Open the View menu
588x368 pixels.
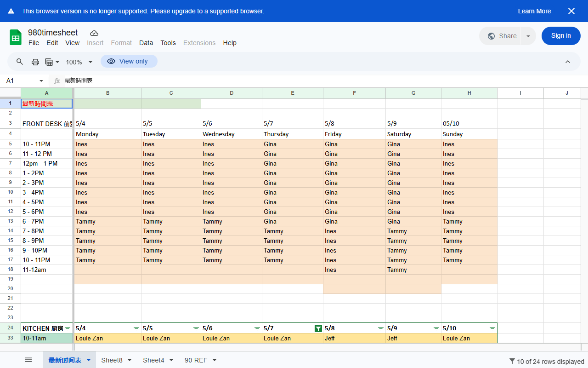73,43
